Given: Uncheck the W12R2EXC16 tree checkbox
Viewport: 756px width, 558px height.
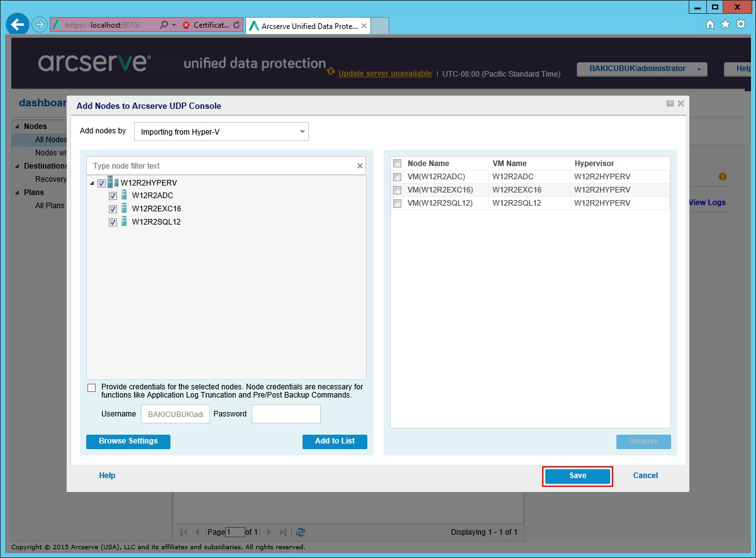Looking at the screenshot, I should 113,209.
